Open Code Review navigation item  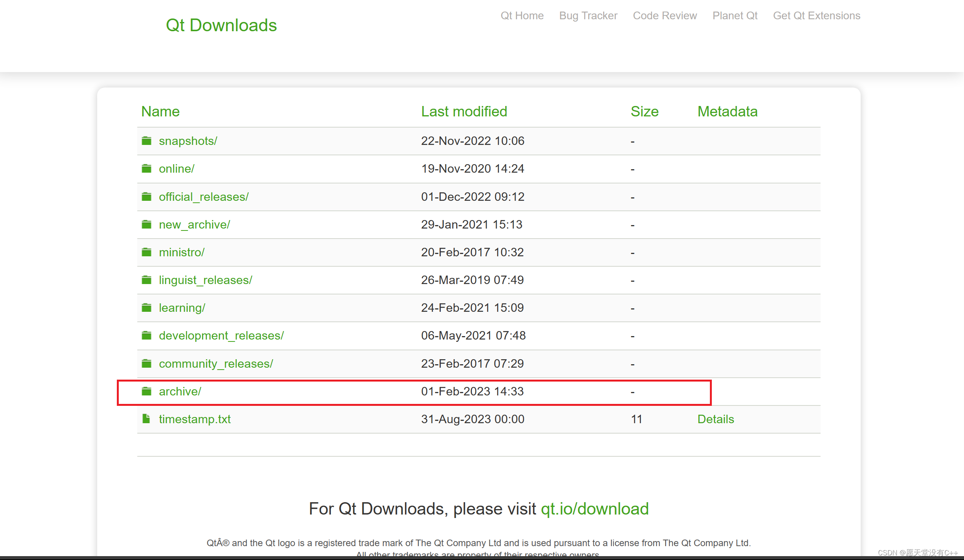click(665, 16)
